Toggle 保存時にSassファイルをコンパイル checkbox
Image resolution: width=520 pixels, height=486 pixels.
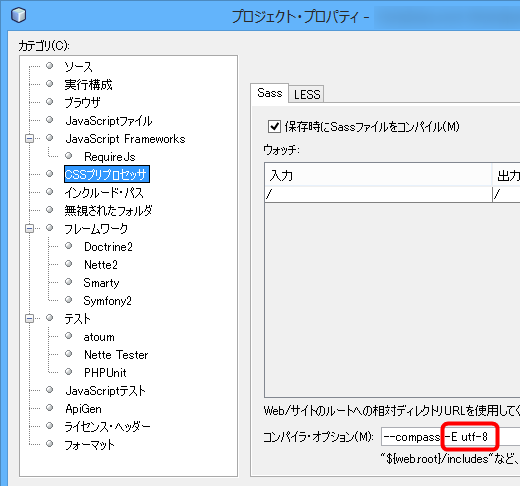click(x=274, y=127)
